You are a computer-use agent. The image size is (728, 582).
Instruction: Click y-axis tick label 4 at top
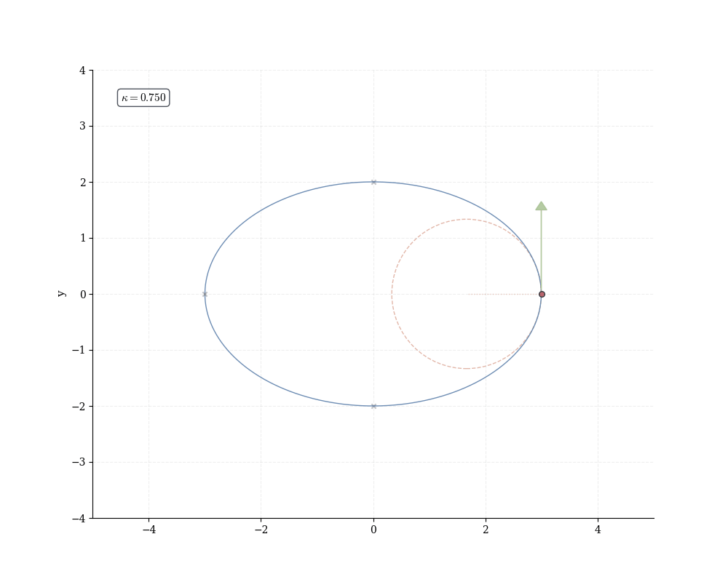82,71
